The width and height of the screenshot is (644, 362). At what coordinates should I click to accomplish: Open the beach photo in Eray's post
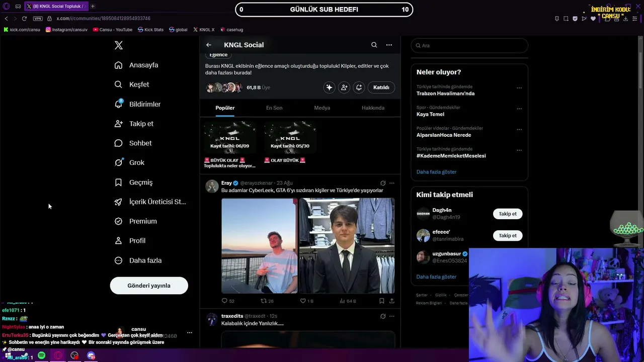tap(259, 245)
